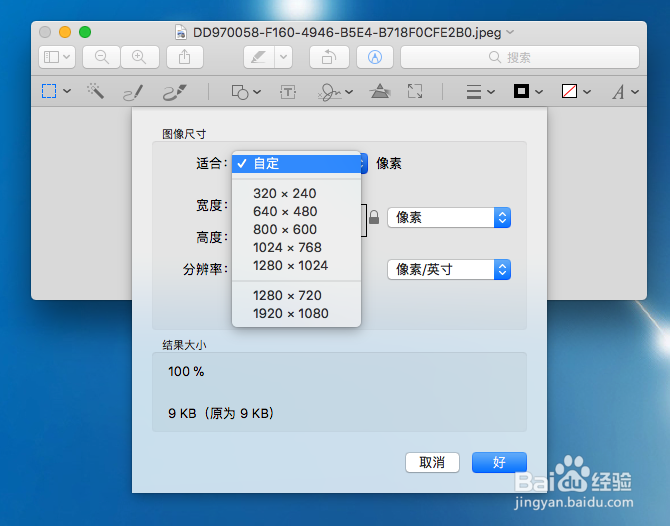Open the Shapes tool menu
The image size is (670, 526).
pyautogui.click(x=246, y=92)
